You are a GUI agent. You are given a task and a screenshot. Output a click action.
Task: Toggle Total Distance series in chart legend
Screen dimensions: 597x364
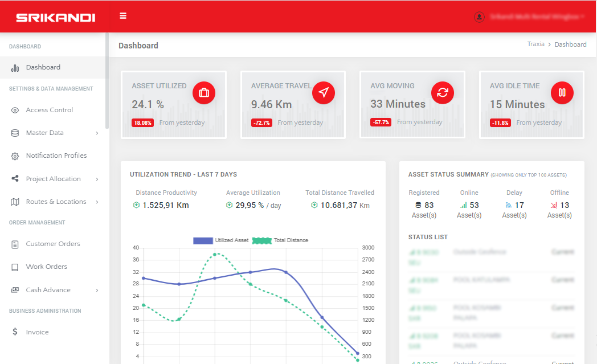[x=280, y=240]
